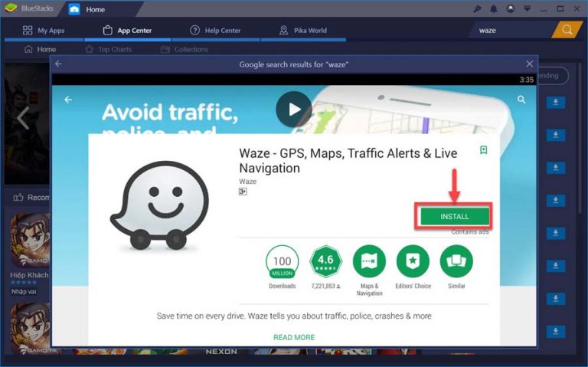
Task: Open the notifications bell in the title bar
Action: click(494, 8)
